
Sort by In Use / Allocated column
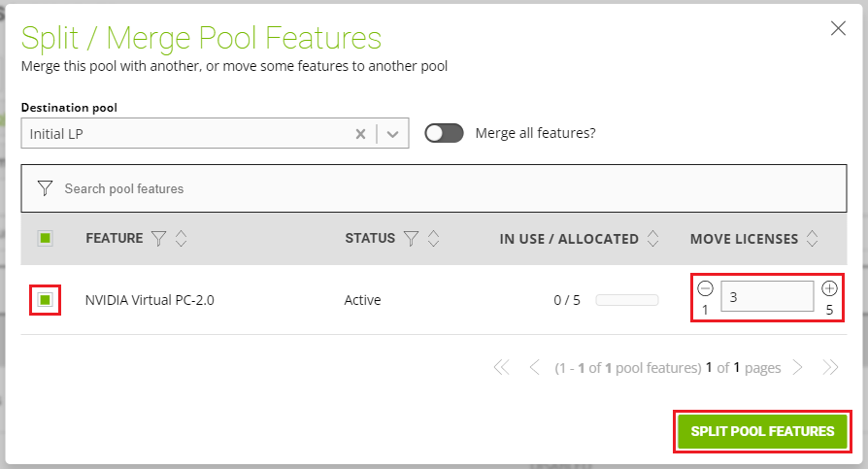(x=652, y=238)
